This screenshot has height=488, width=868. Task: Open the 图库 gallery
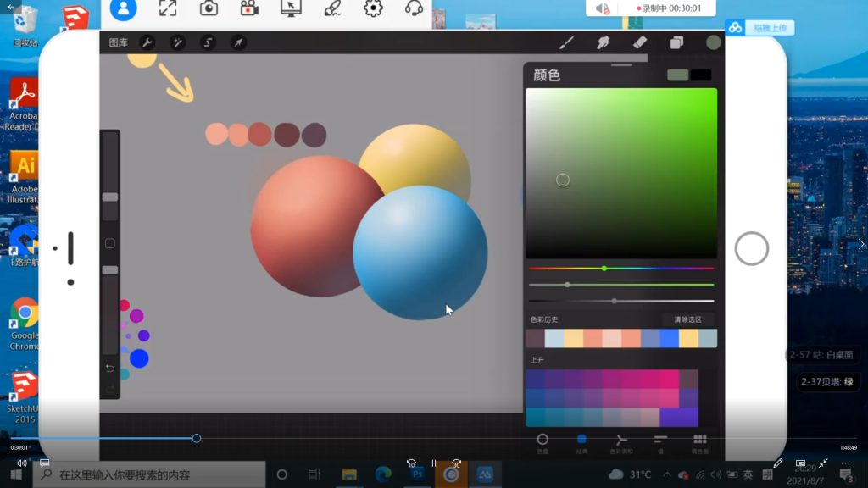tap(118, 42)
